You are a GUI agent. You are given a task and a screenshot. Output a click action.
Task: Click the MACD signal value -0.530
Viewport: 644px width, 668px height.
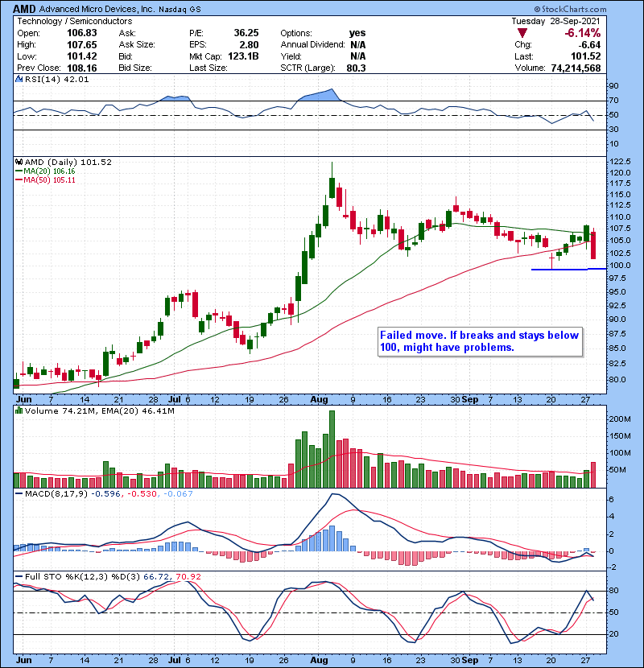142,494
